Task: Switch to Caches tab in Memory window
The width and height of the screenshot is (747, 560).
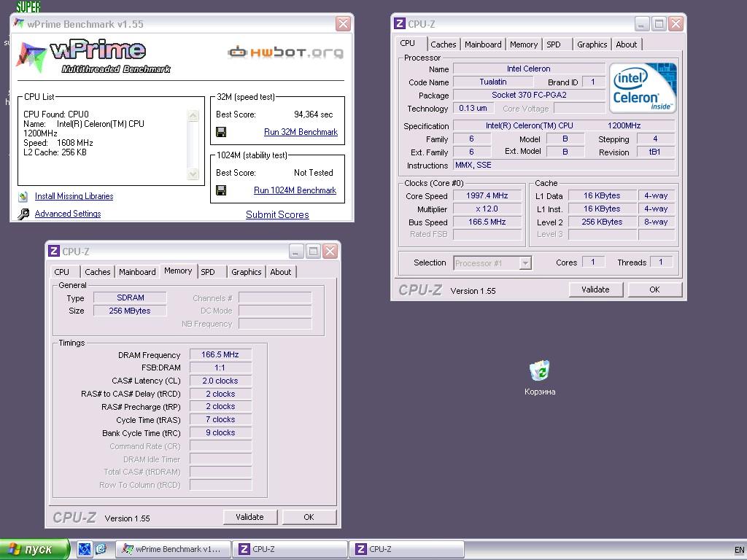Action: point(97,272)
